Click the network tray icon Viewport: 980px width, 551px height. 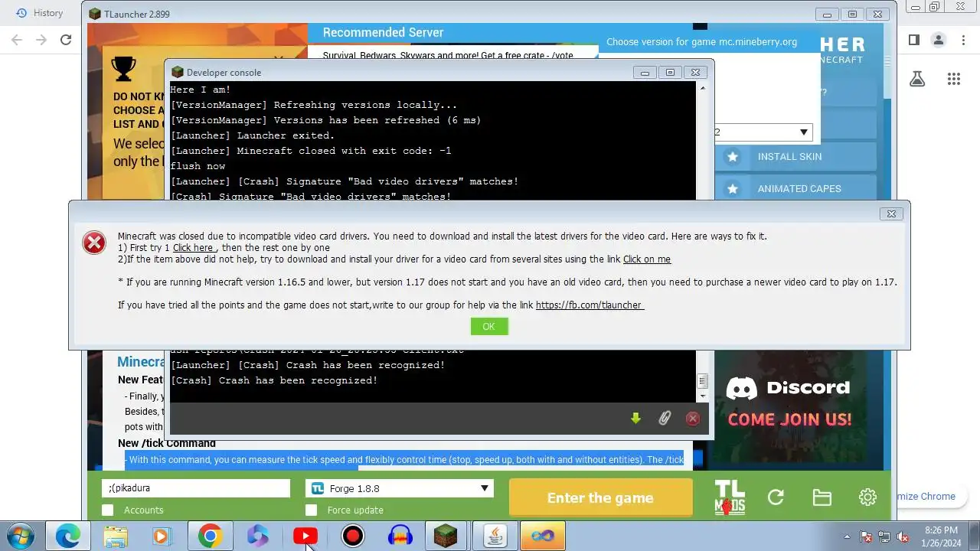pyautogui.click(x=885, y=536)
